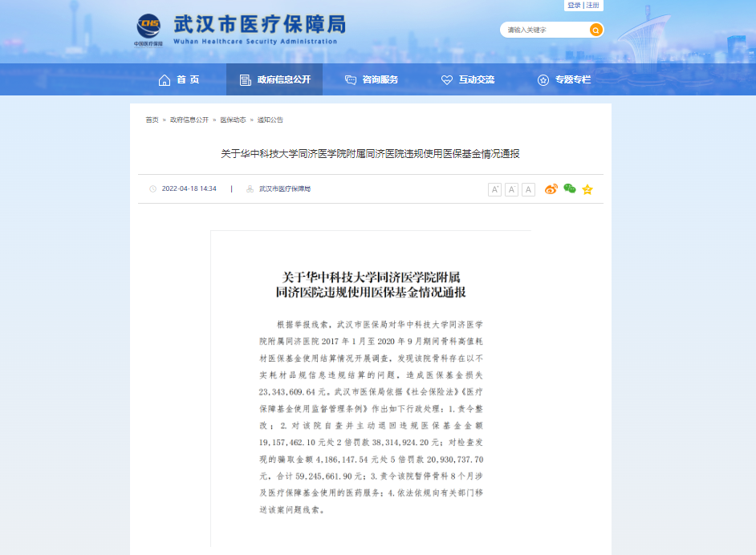The width and height of the screenshot is (756, 555).
Task: Share the article via the Weibo icon
Action: (551, 189)
